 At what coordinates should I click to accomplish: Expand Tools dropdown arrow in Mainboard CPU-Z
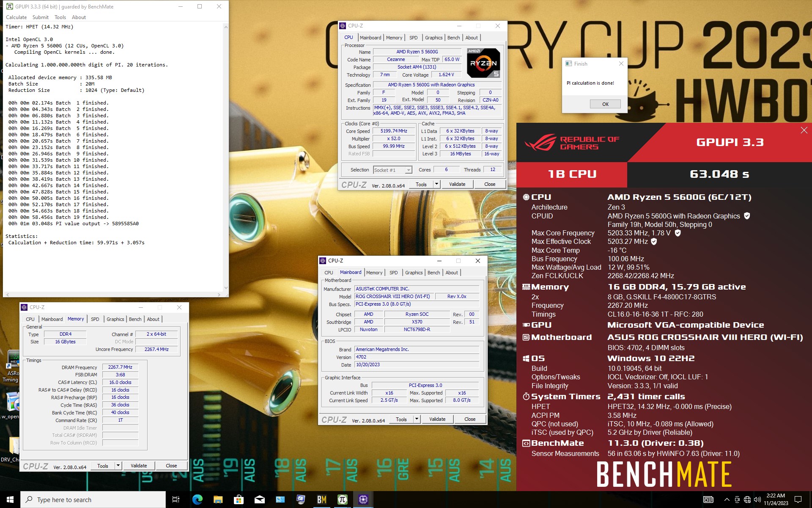coord(417,419)
